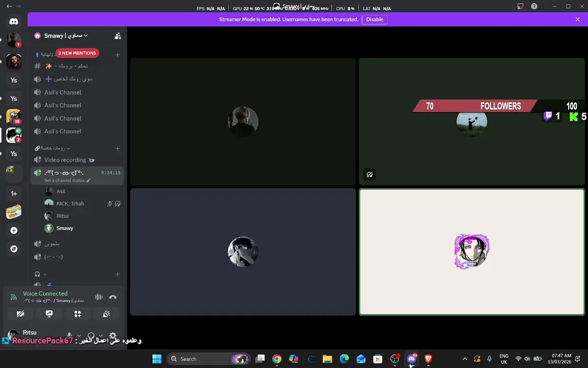The width and height of the screenshot is (588, 368).
Task: Collapse رومات خاصة category
Action: [x=53, y=148]
